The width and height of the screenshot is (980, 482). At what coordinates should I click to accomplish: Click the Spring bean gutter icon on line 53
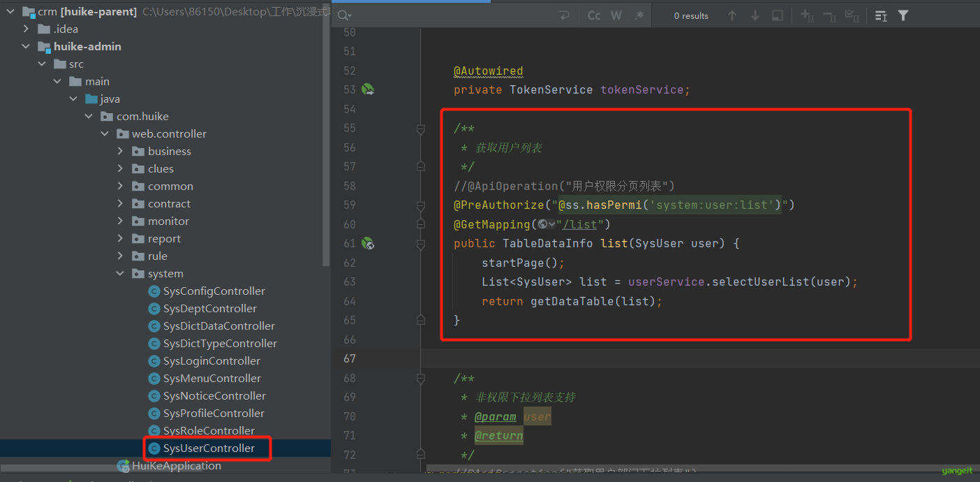pos(368,89)
